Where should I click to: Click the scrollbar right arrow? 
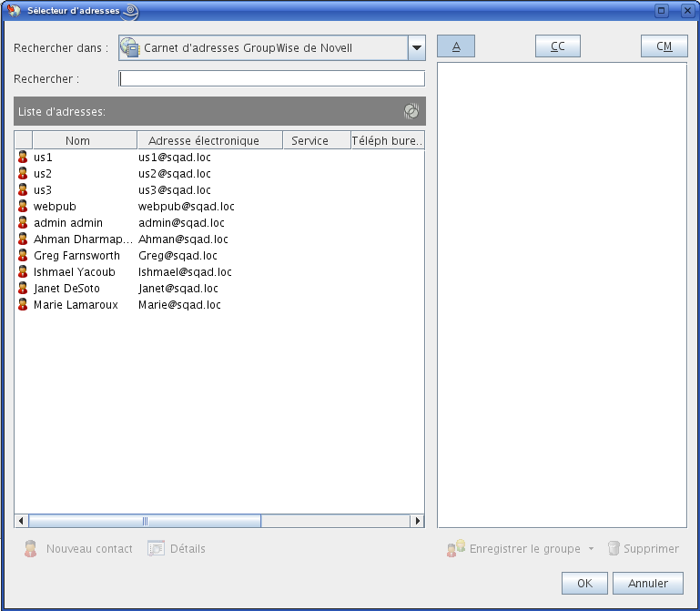[418, 521]
